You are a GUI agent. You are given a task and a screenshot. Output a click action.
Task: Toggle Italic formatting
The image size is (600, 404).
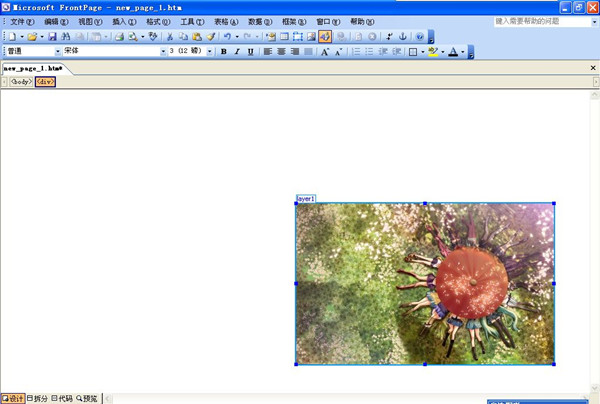237,51
